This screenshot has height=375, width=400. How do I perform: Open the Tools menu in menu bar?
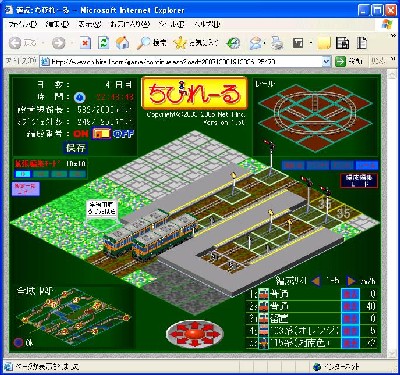pos(171,24)
